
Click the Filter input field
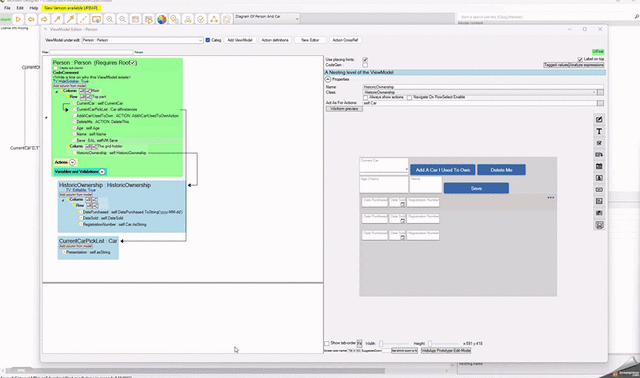point(91,52)
